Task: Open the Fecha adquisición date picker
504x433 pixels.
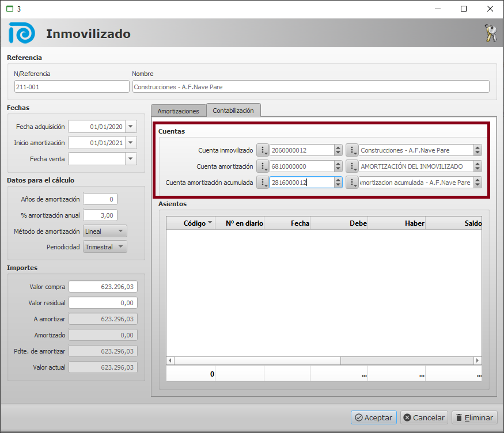Action: pos(131,127)
